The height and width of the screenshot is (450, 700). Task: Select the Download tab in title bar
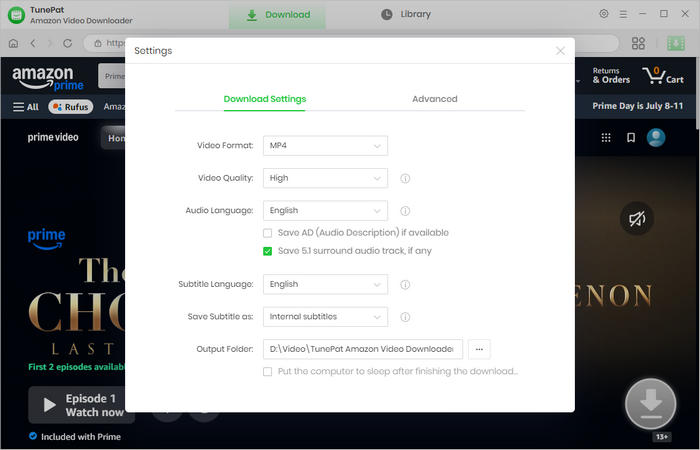(x=278, y=15)
